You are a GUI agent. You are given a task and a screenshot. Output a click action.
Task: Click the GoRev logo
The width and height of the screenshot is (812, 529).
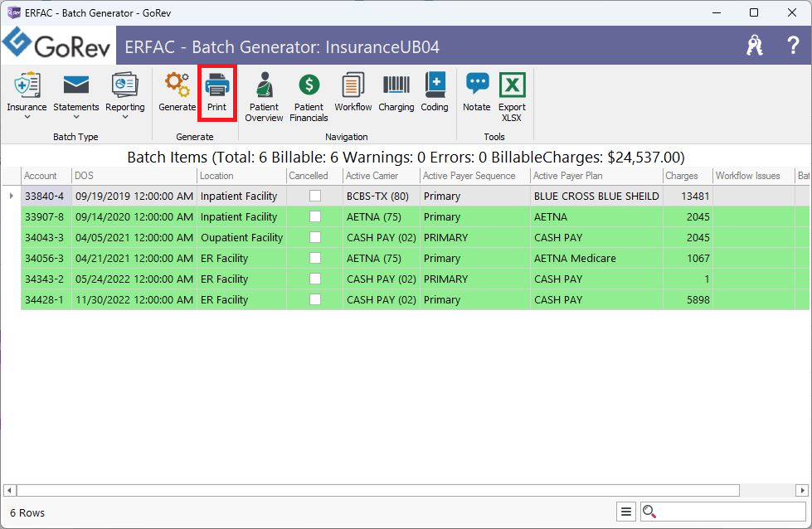(57, 45)
